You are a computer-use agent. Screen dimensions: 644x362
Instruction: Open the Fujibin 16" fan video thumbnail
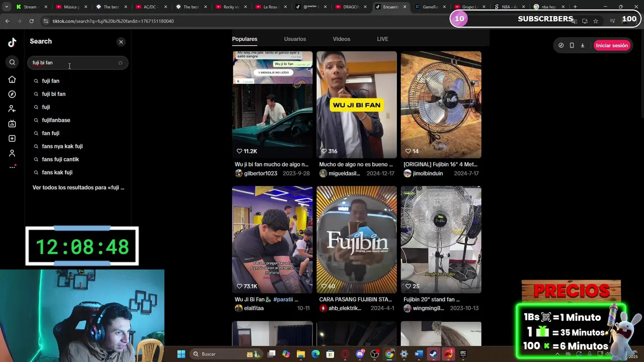[441, 105]
